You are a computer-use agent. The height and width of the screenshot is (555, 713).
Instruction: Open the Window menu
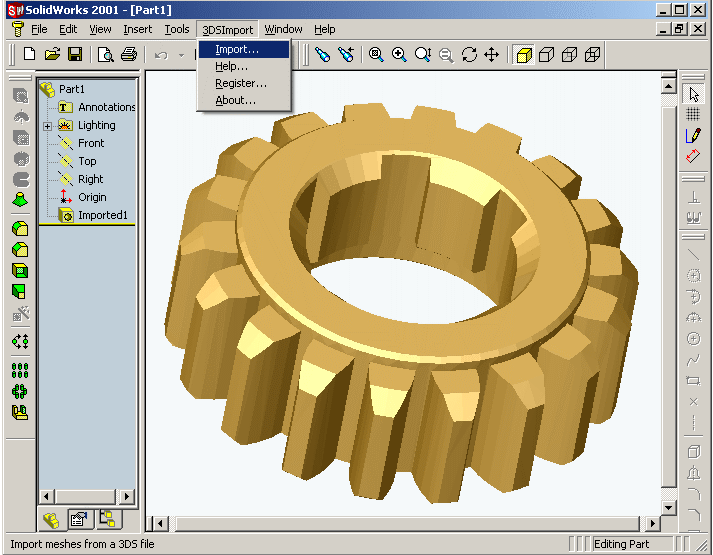click(x=283, y=29)
